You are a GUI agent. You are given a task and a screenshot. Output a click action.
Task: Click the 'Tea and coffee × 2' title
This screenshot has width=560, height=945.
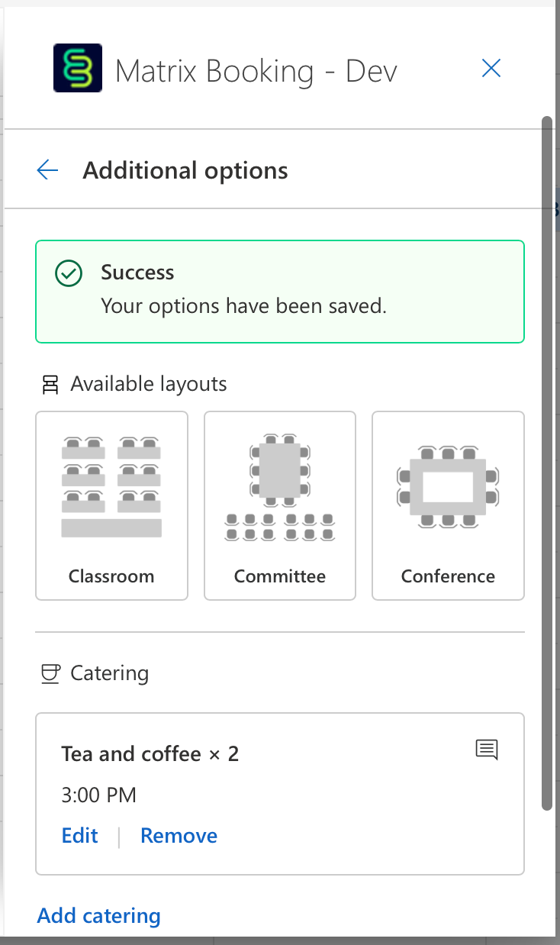[150, 754]
